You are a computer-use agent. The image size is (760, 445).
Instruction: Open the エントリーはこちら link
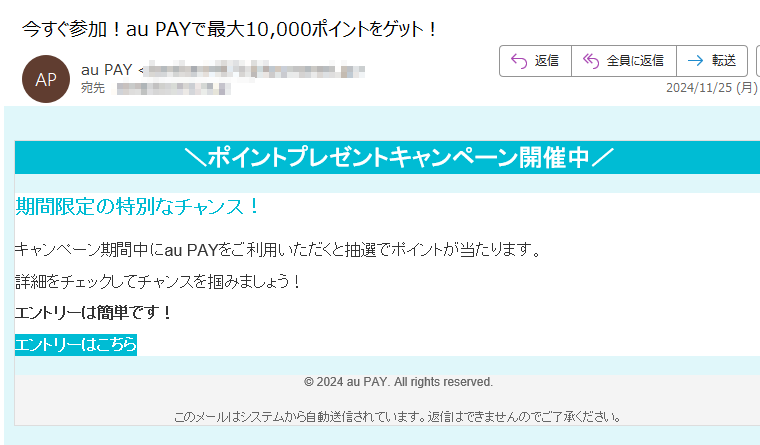[x=76, y=345]
